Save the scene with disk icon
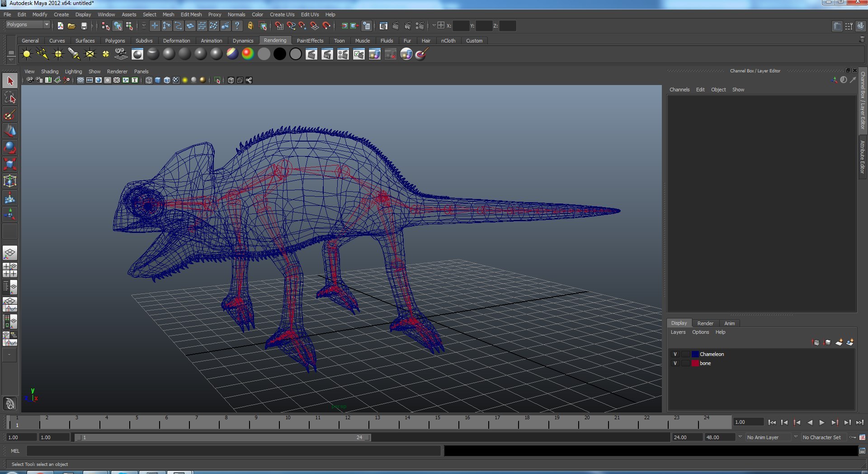The image size is (868, 474). tap(84, 26)
